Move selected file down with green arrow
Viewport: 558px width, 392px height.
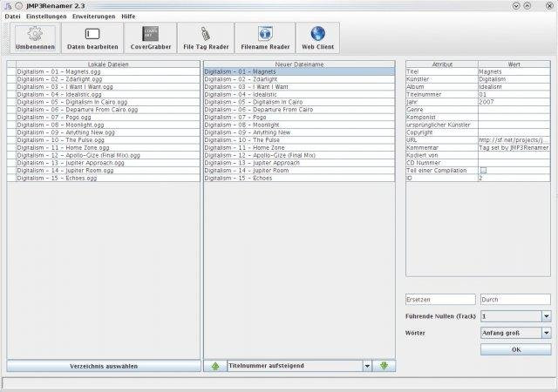coord(384,366)
